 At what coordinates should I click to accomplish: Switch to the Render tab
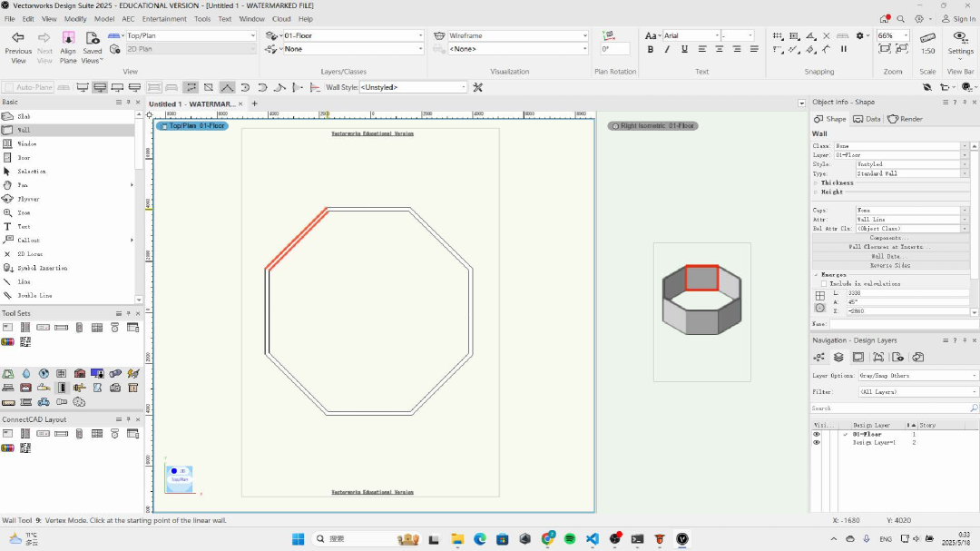(906, 119)
